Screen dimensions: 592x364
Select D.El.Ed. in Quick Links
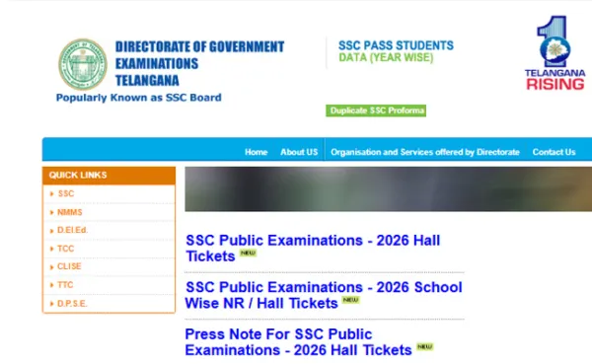click(x=72, y=230)
